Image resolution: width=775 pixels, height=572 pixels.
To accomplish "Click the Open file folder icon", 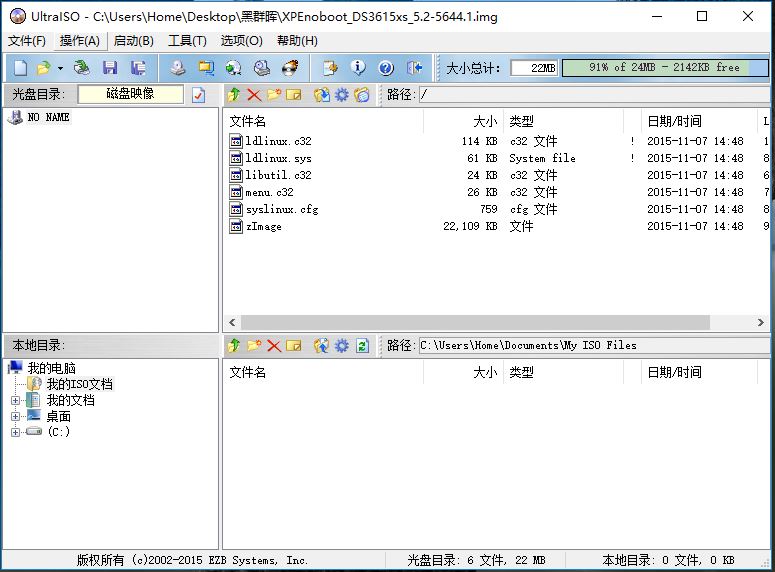I will tap(44, 68).
